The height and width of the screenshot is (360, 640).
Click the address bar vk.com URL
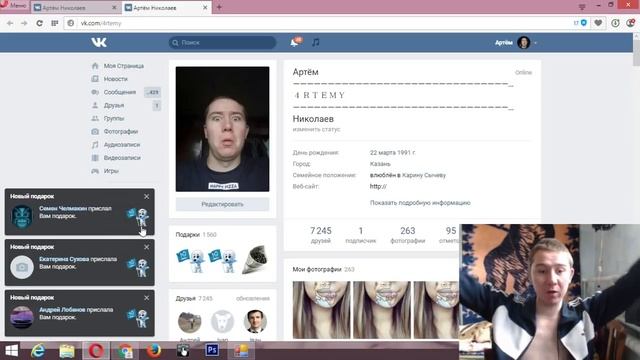[x=101, y=23]
